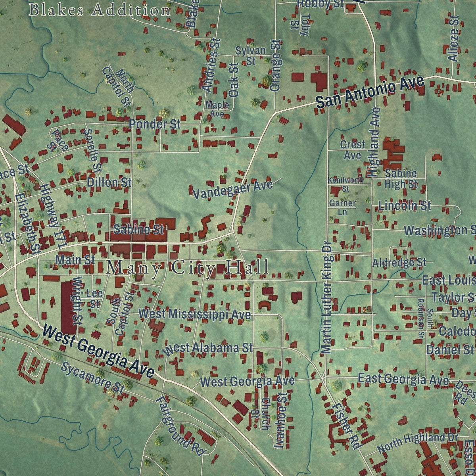Select the Garner Ln label
This screenshot has height=476, width=476.
coord(342,207)
